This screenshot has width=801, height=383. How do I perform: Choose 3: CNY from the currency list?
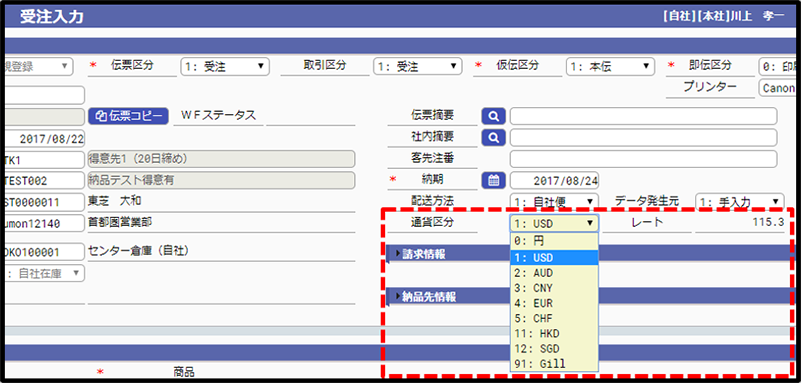coord(554,288)
